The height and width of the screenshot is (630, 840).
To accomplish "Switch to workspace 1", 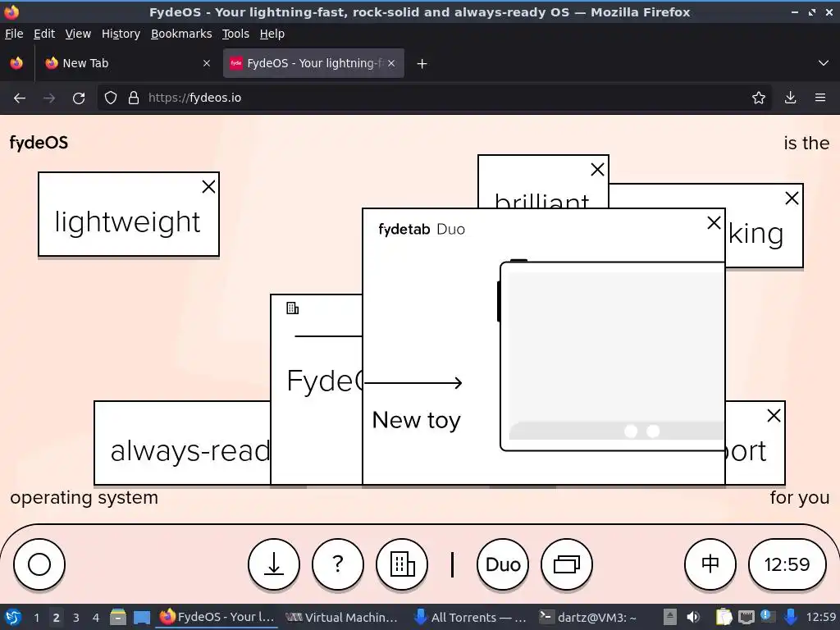I will (36, 618).
